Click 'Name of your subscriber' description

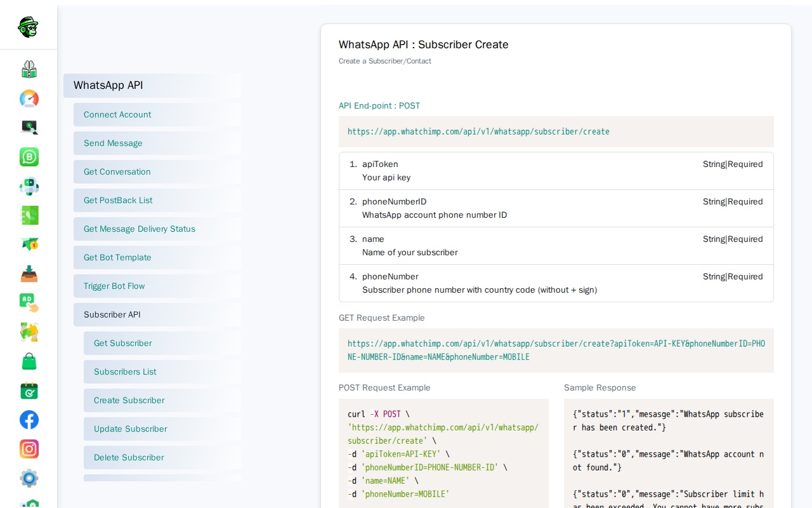(410, 253)
